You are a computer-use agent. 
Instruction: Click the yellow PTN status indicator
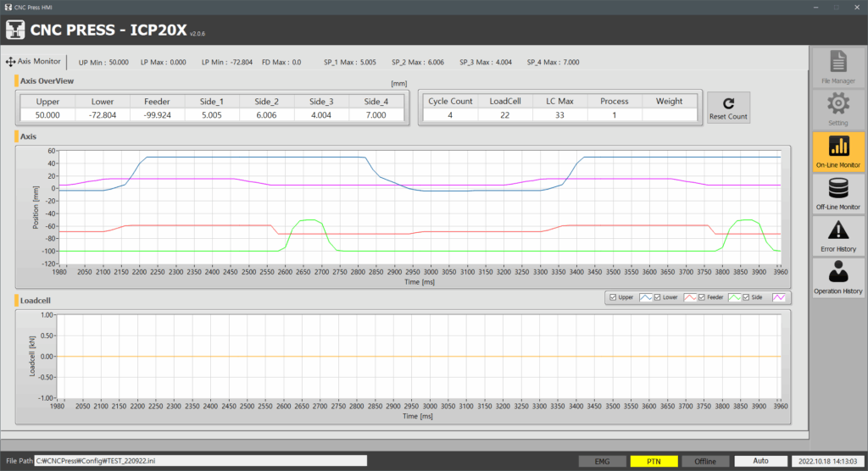pyautogui.click(x=654, y=461)
